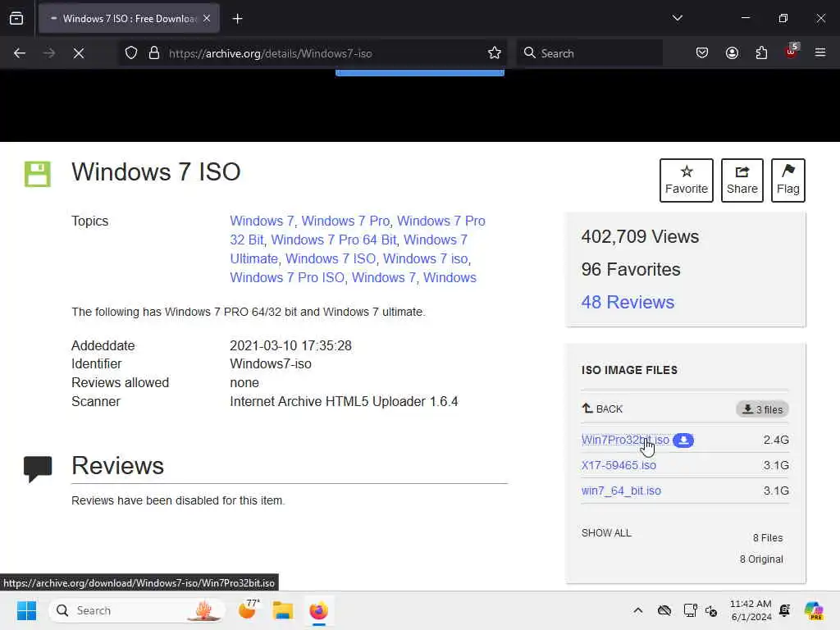The height and width of the screenshot is (630, 840).
Task: Download win7_64_bit.iso file
Action: (x=621, y=491)
